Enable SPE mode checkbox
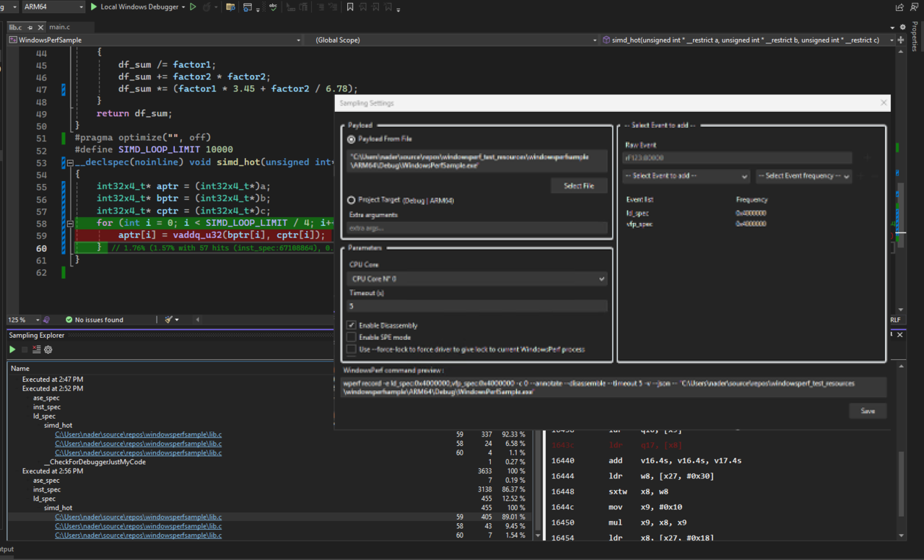This screenshot has width=924, height=560. (x=352, y=337)
